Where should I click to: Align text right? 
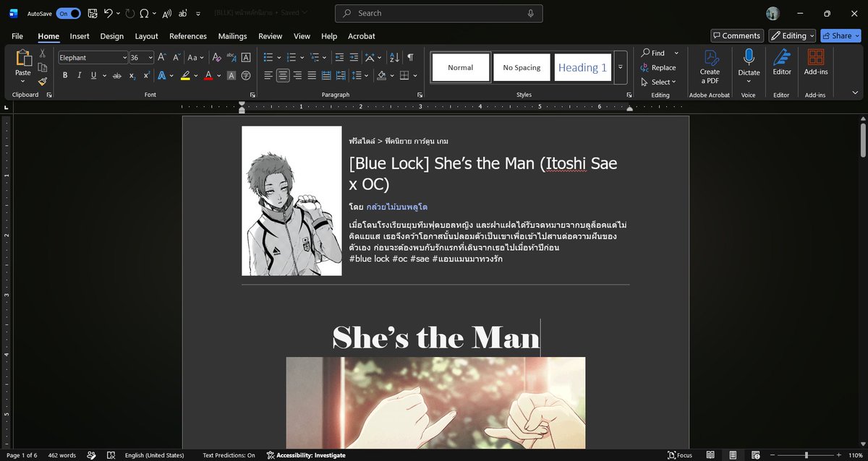pos(297,75)
